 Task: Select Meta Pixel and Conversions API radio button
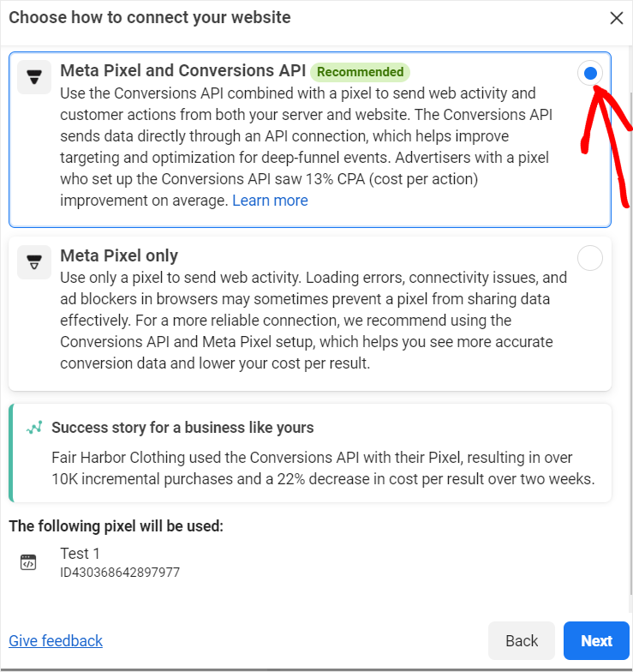coord(589,74)
